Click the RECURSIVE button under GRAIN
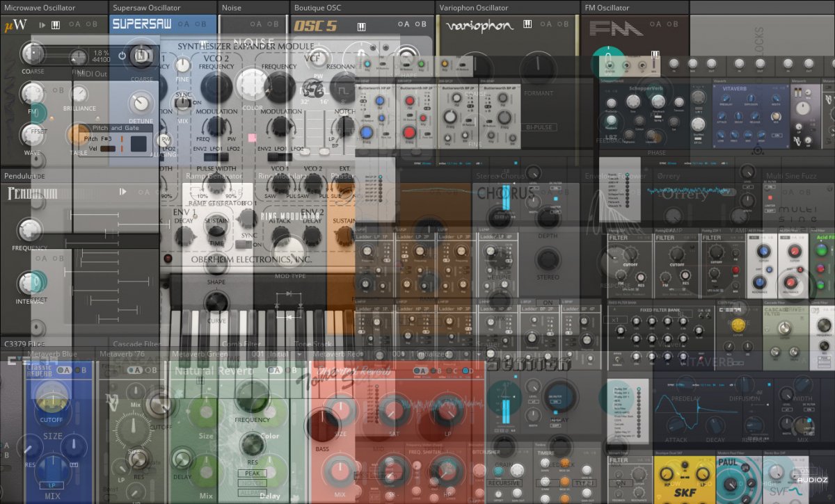The image size is (835, 504). click(504, 483)
